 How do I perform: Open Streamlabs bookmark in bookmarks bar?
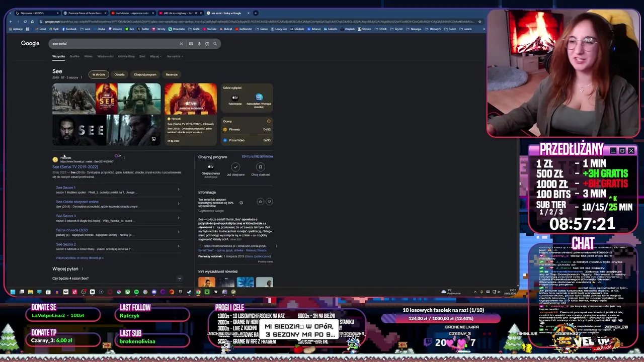(x=177, y=29)
